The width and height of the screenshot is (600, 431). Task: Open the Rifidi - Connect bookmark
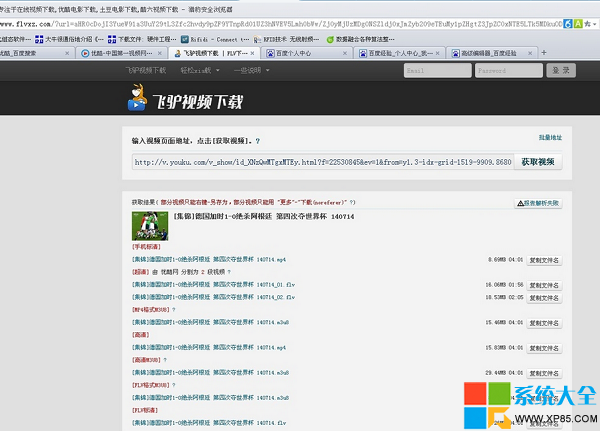point(215,39)
